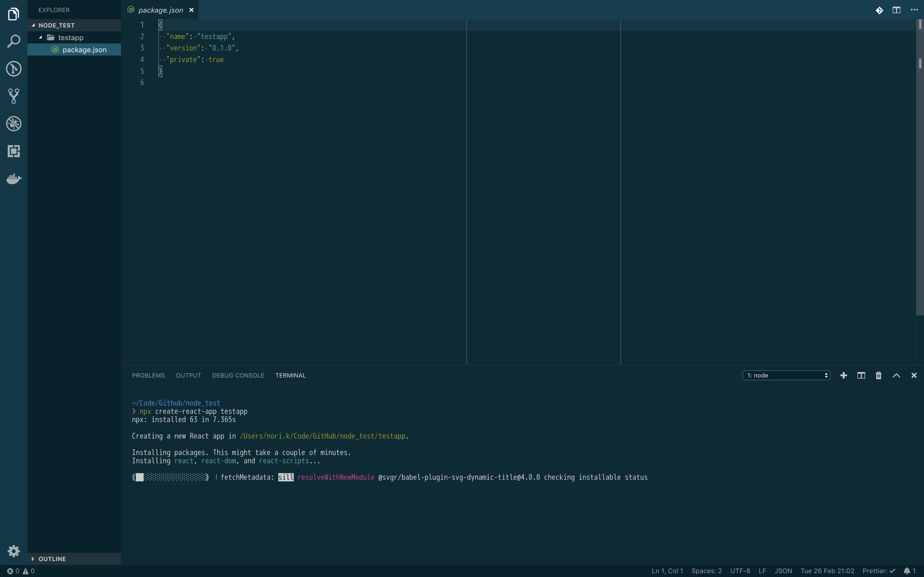The image size is (924, 577).
Task: Maximize the terminal panel size
Action: pyautogui.click(x=897, y=376)
